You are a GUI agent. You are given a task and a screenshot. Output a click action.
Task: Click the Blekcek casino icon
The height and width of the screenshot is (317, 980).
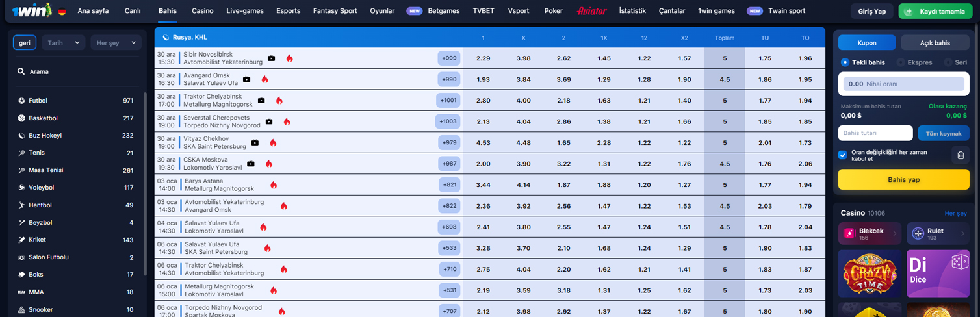coord(849,233)
